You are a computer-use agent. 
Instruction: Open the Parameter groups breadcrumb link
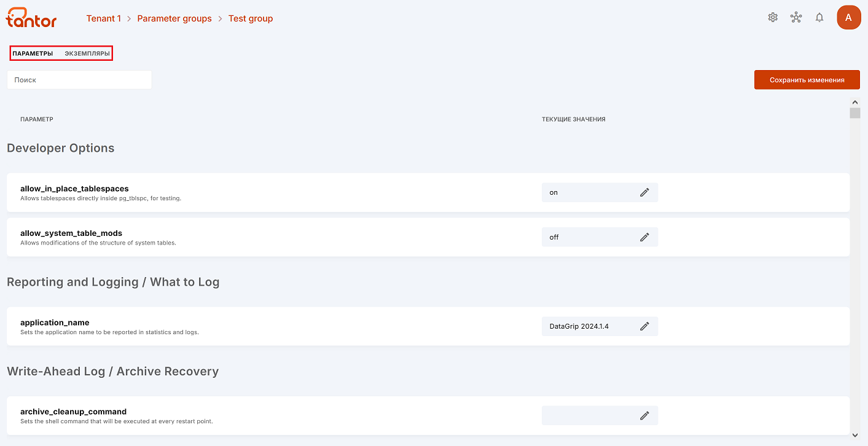coord(174,18)
